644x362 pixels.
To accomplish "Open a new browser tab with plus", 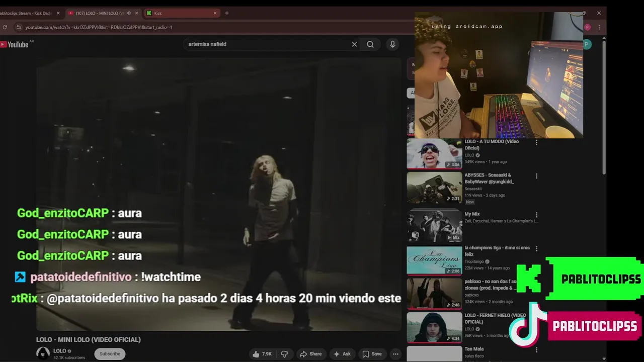I will (227, 13).
